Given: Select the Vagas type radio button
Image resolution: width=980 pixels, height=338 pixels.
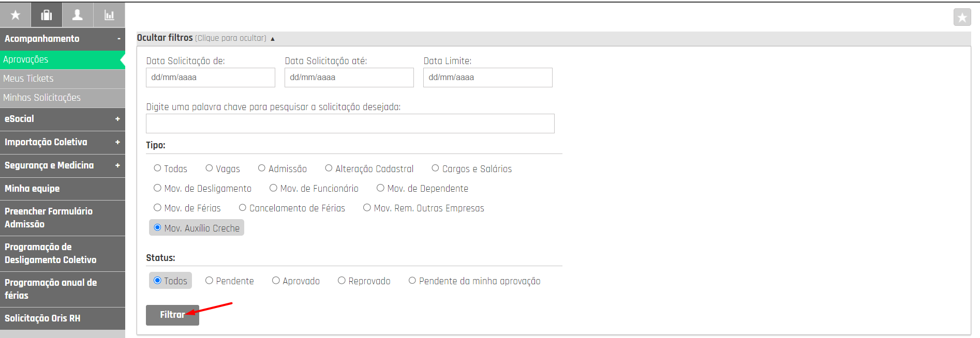Looking at the screenshot, I should 209,168.
